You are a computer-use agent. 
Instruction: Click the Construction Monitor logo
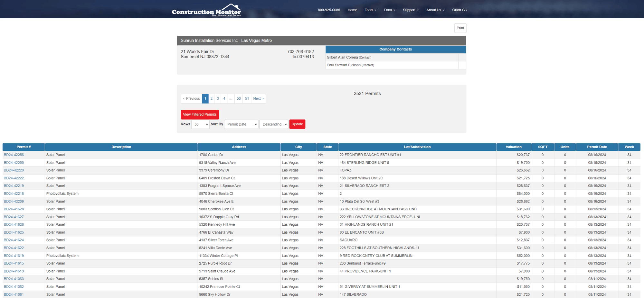206,10
